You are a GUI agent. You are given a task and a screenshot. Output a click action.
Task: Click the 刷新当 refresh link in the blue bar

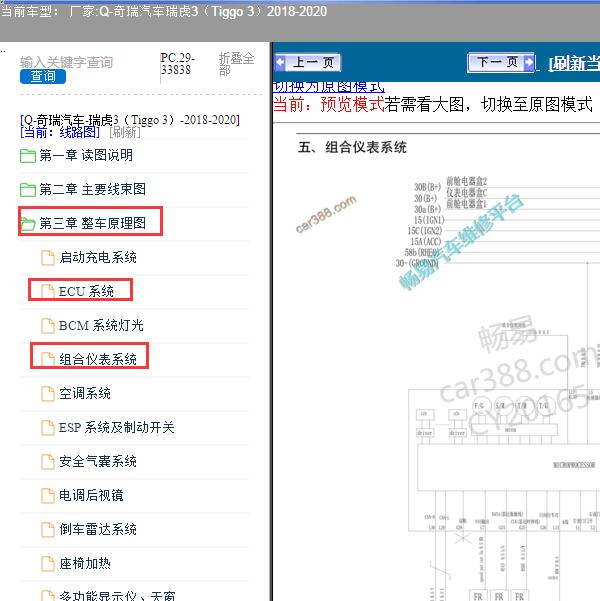tap(574, 64)
